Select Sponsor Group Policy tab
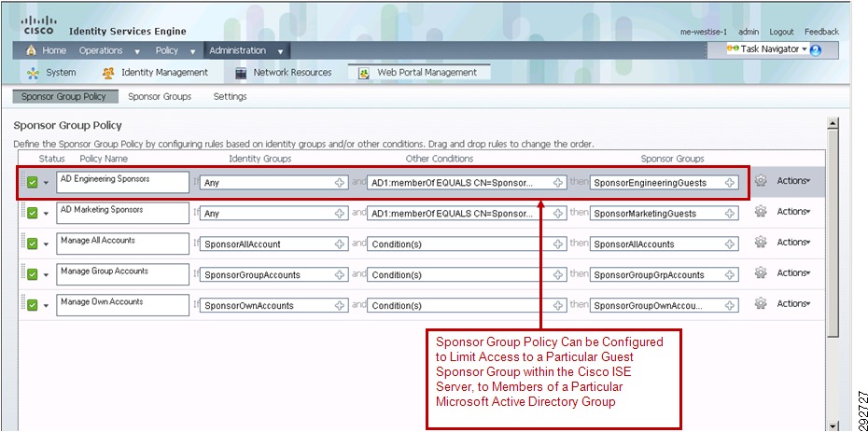 point(63,96)
